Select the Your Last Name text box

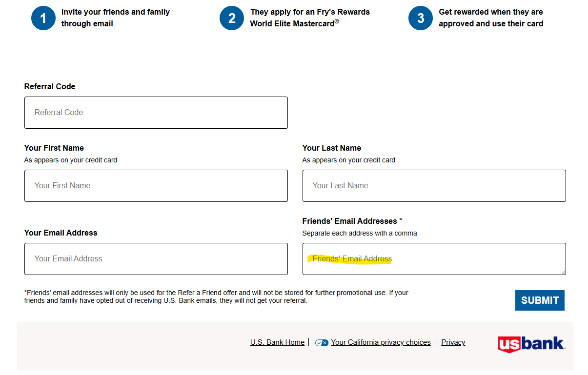[x=434, y=186]
